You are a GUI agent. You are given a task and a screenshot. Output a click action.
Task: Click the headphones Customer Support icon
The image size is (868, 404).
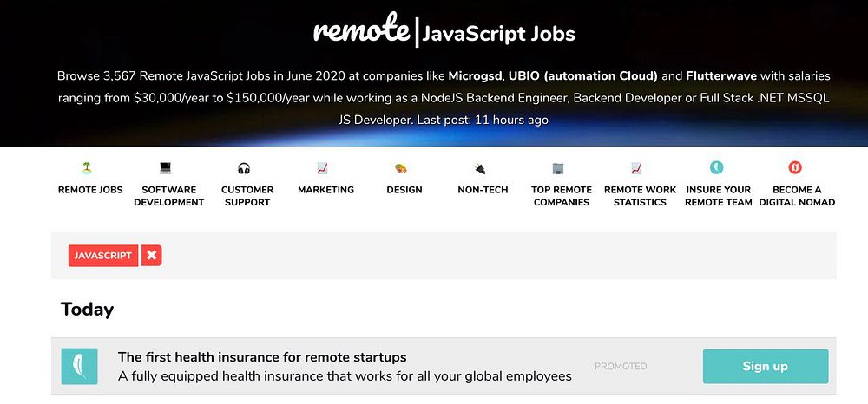coord(243,168)
